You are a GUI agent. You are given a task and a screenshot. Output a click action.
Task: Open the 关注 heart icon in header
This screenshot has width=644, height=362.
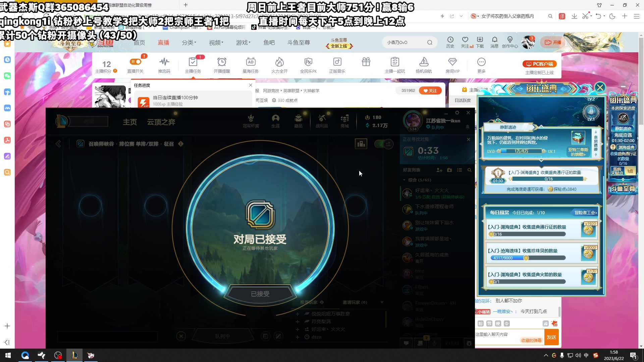(x=465, y=42)
